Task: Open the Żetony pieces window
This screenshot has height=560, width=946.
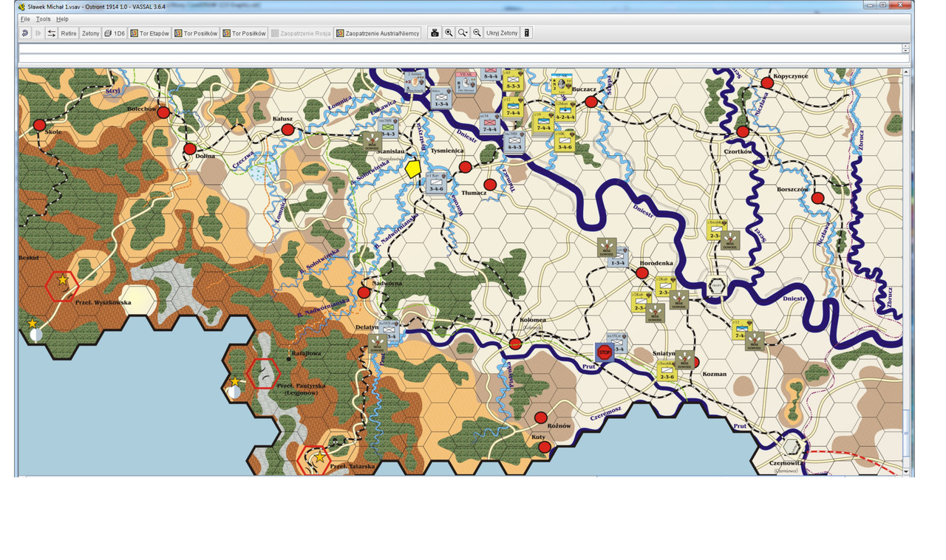Action: point(90,33)
